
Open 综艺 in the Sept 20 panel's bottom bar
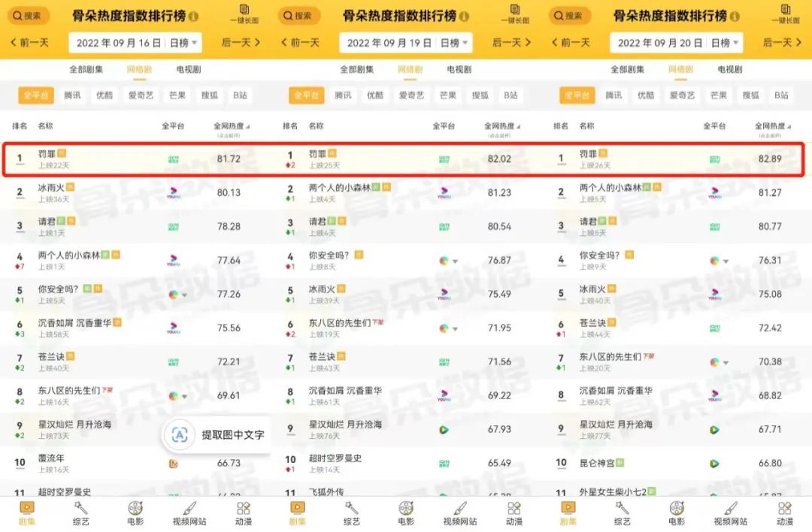tap(623, 513)
